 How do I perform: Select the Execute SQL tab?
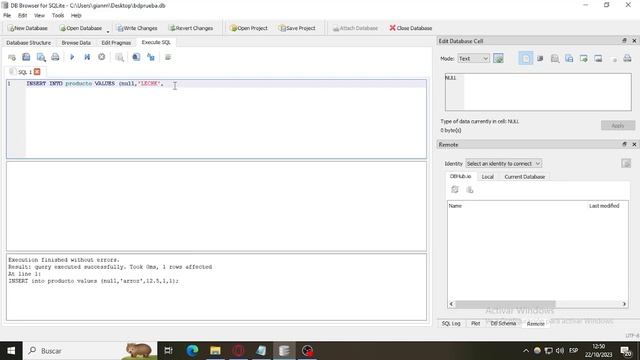coord(156,42)
